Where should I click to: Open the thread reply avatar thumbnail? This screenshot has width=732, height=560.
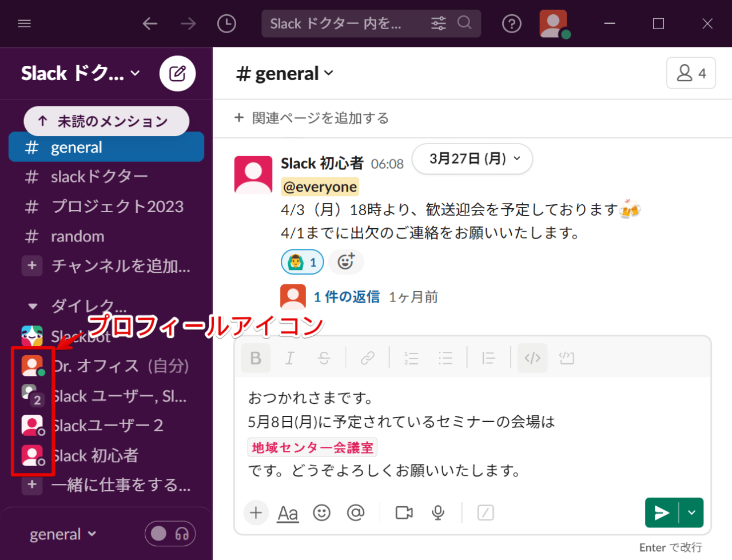pos(293,297)
